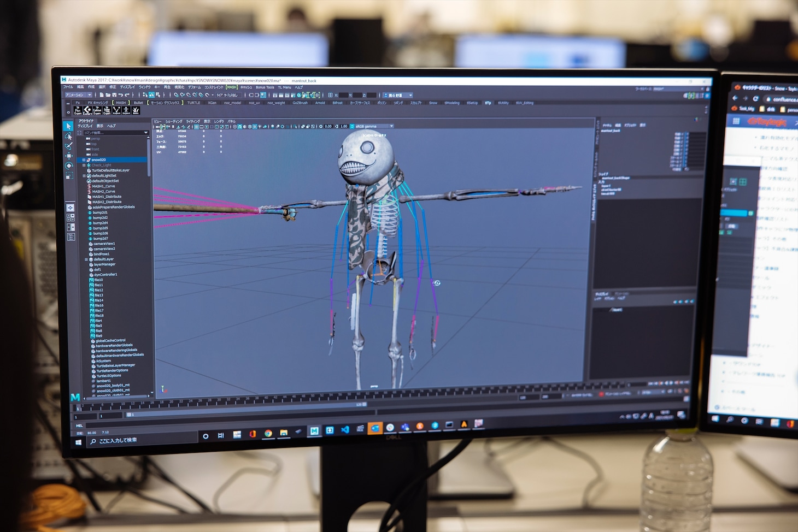Viewport: 798px width, 532px height.
Task: Activate the Lasso select tool
Action: tap(69, 136)
